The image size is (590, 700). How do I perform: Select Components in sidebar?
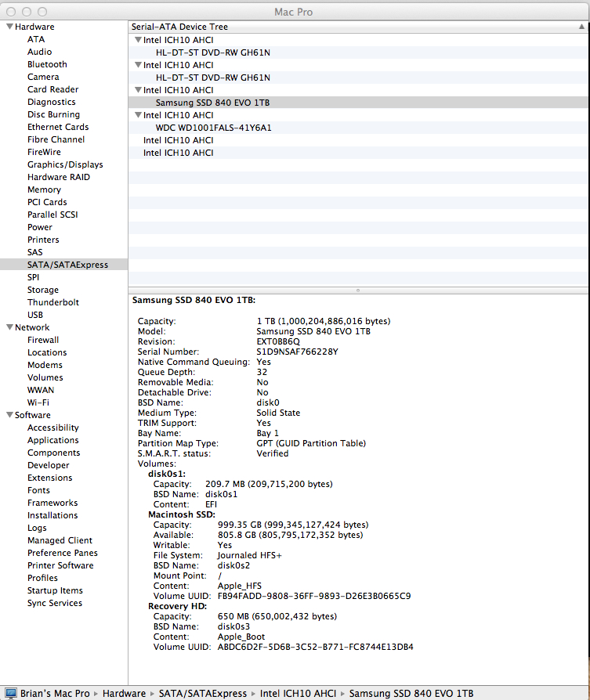click(53, 453)
